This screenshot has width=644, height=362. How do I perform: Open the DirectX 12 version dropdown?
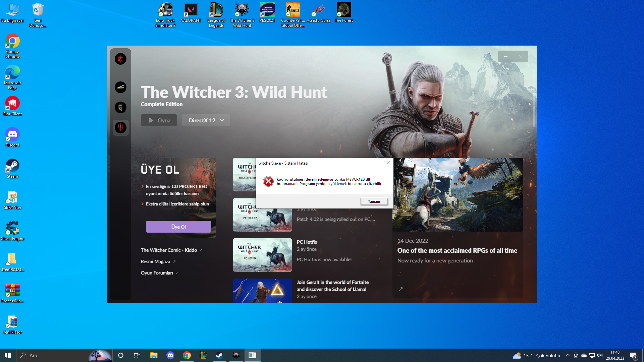click(206, 120)
